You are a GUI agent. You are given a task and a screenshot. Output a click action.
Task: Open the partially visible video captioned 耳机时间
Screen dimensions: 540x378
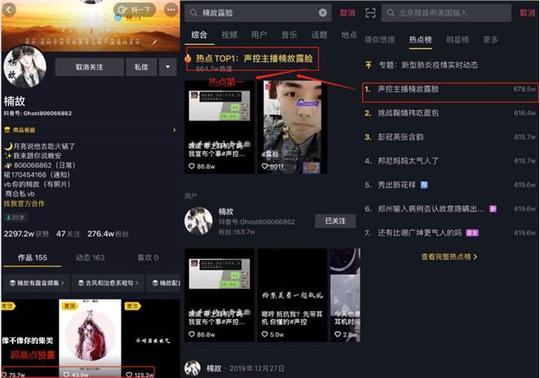(x=345, y=295)
